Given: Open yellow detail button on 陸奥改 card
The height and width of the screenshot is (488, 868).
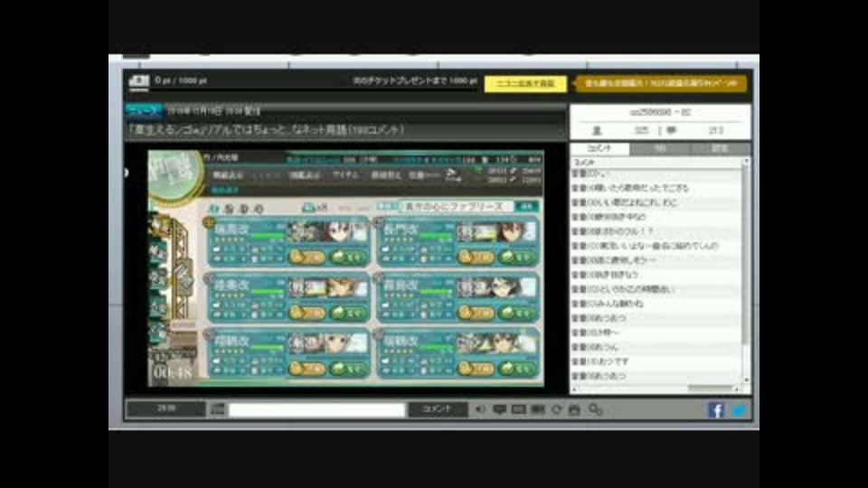Looking at the screenshot, I should click(x=307, y=313).
